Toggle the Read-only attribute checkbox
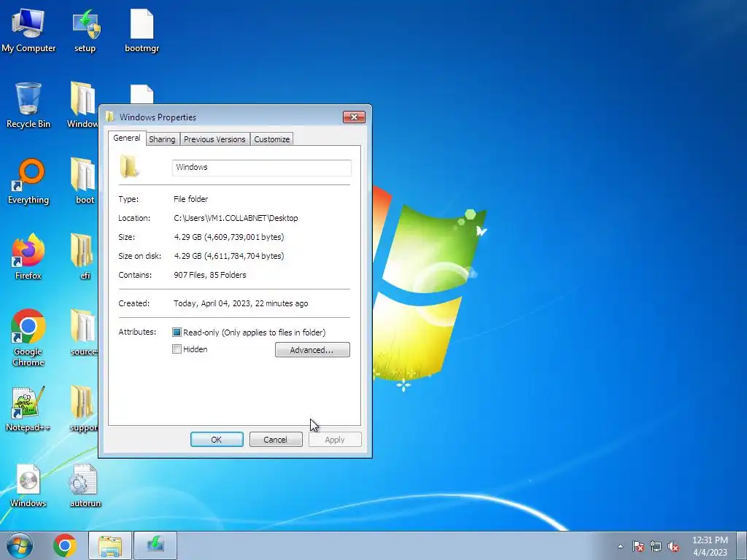This screenshot has width=747, height=560. (177, 332)
